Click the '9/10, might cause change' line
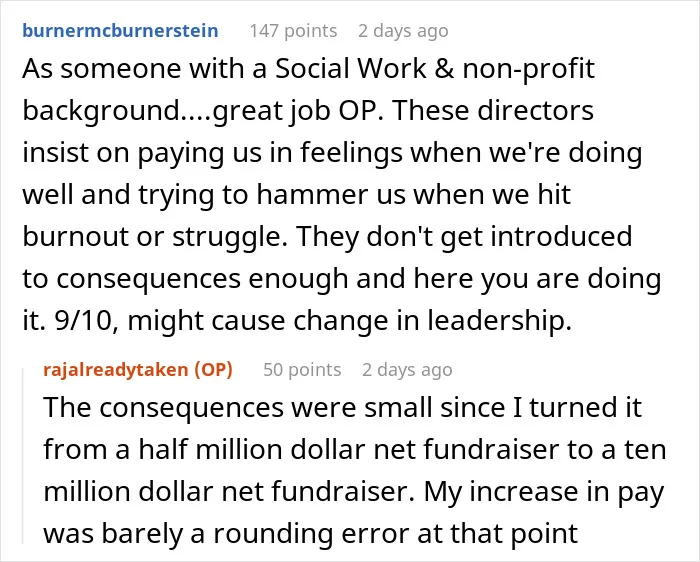This screenshot has height=562, width=700. (297, 321)
